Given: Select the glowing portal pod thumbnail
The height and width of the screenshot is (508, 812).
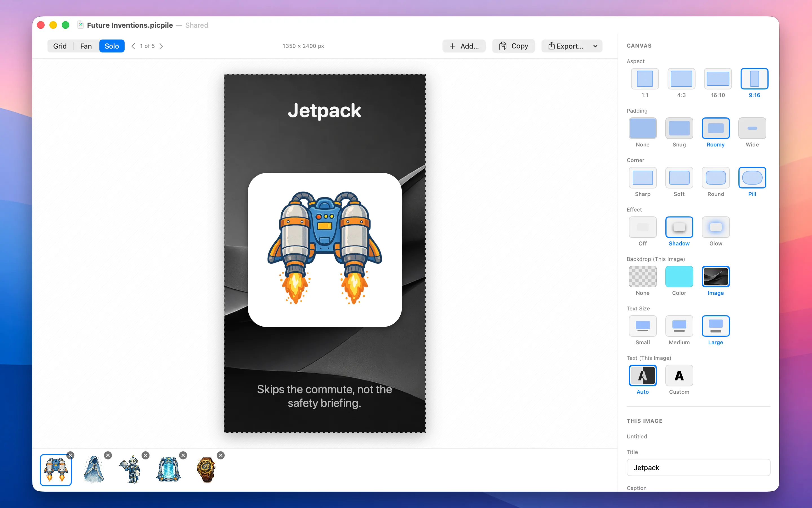Looking at the screenshot, I should [169, 470].
